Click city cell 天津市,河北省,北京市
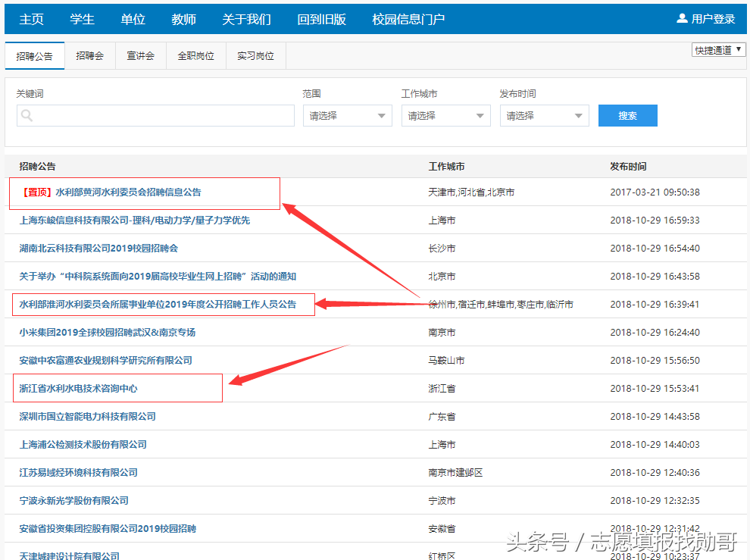Viewport: 750px width, 560px height. click(471, 192)
